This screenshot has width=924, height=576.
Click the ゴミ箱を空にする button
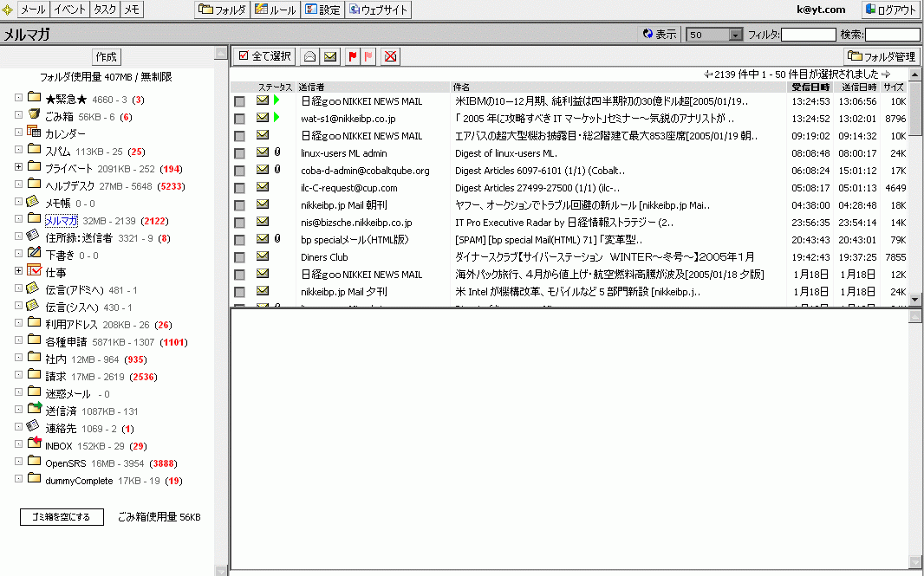click(x=62, y=517)
